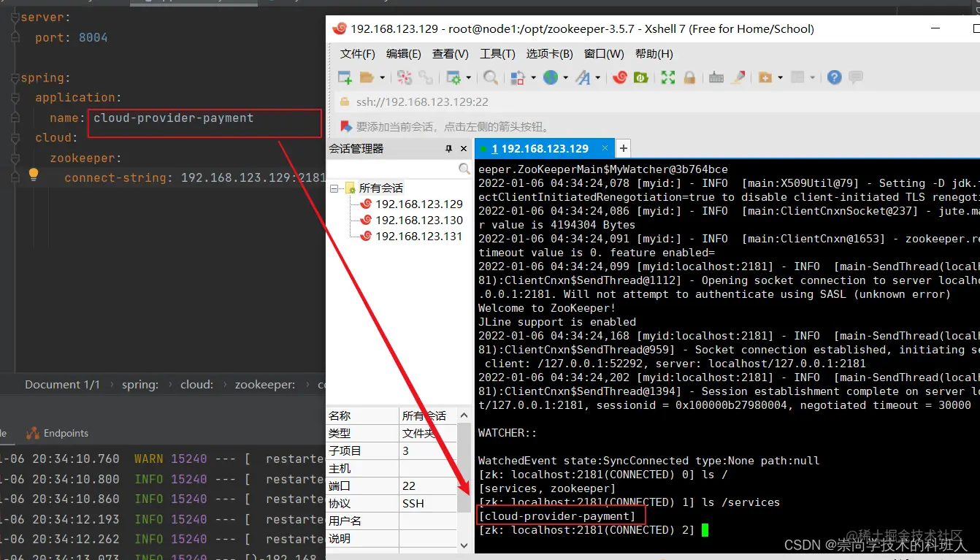This screenshot has height=560, width=980.
Task: Click the 'zookeeper:' breadcrumb in the IDE
Action: tap(265, 384)
